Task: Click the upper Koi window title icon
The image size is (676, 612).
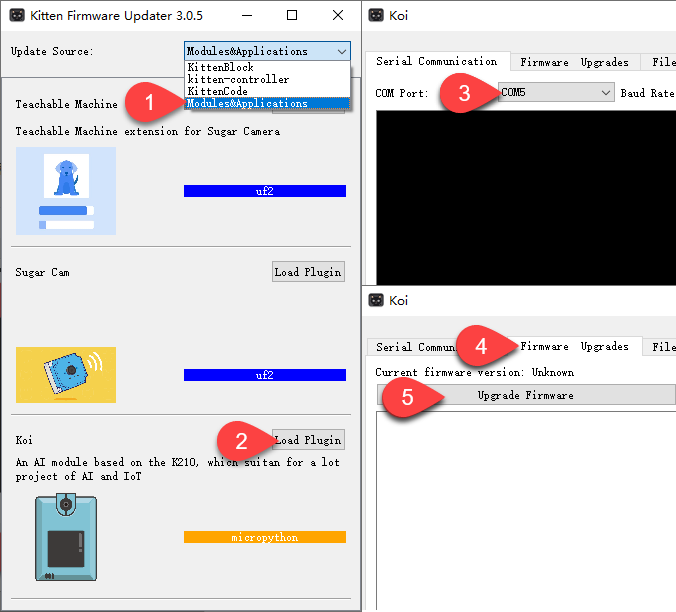Action: click(376, 16)
